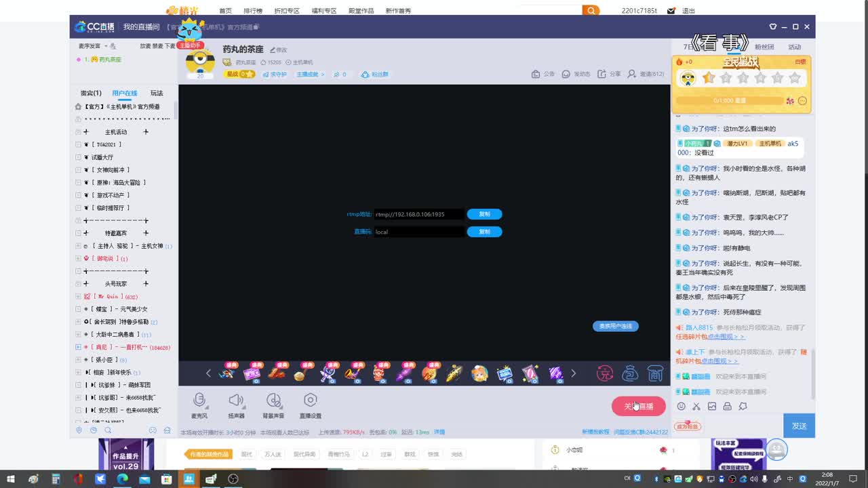Expand the TGA2021 channel node

(78, 144)
